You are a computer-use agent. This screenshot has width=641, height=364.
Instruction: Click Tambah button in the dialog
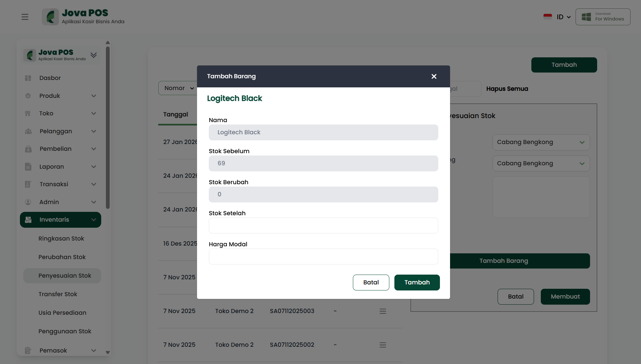tap(417, 282)
